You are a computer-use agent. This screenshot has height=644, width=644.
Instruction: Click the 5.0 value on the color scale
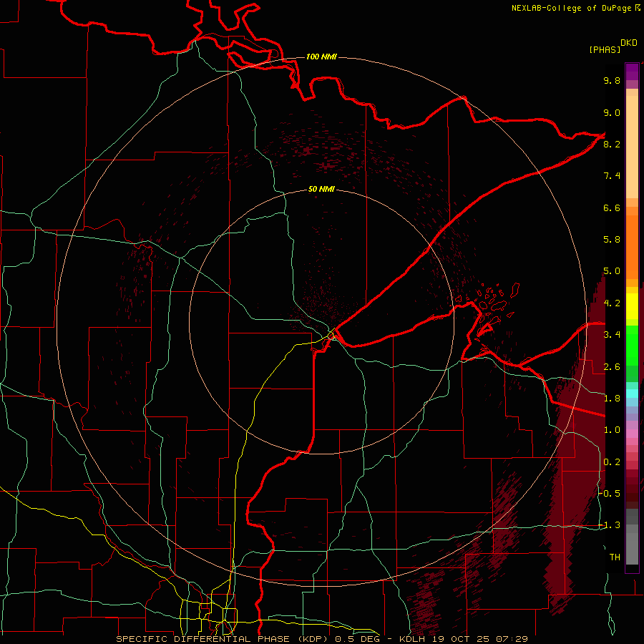612,271
